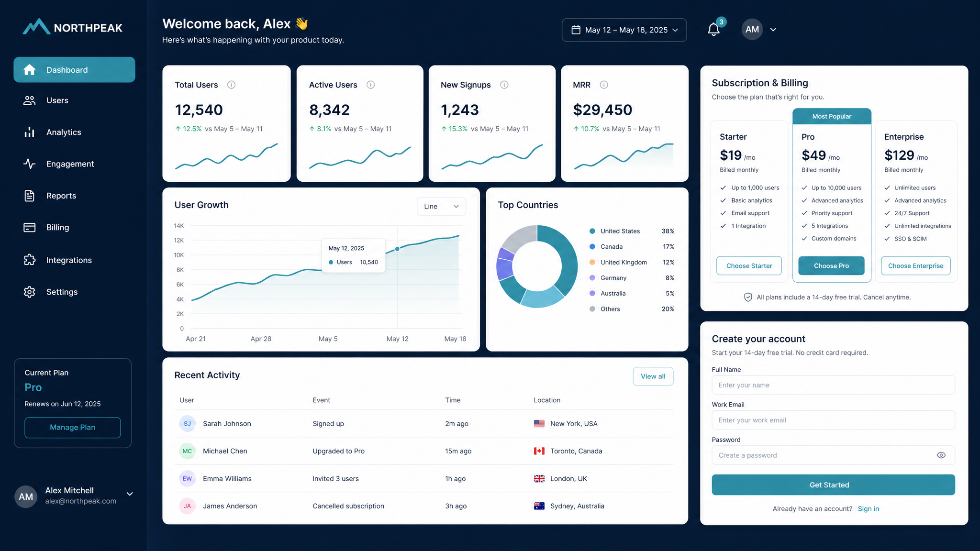Click the Germany legend color dot
The image size is (980, 551).
pyautogui.click(x=592, y=278)
